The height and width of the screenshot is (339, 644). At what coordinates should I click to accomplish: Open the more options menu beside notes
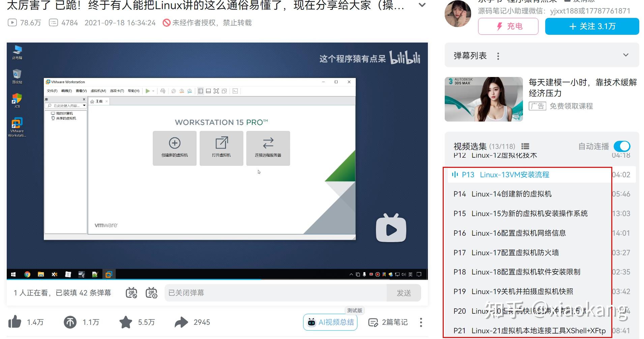coord(421,322)
